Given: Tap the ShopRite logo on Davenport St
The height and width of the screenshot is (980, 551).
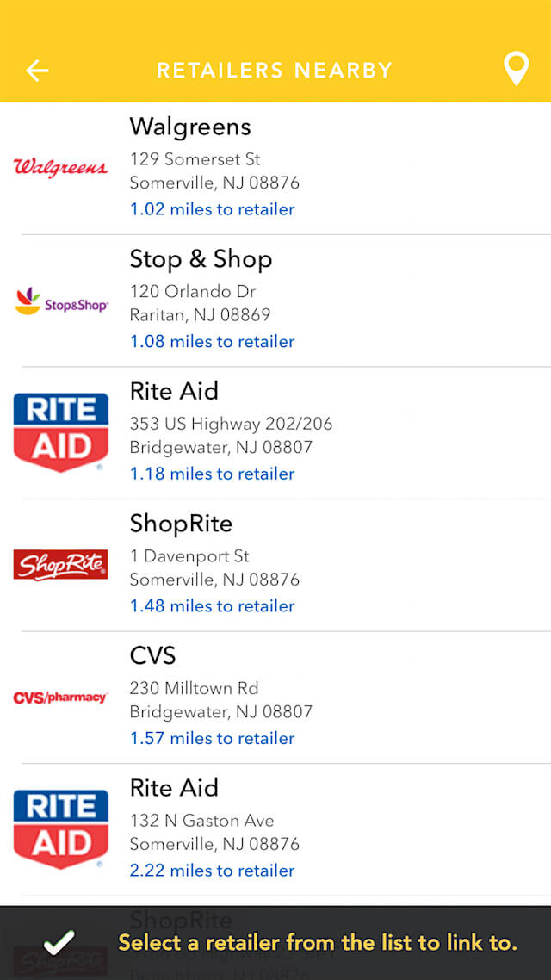Looking at the screenshot, I should pyautogui.click(x=60, y=565).
